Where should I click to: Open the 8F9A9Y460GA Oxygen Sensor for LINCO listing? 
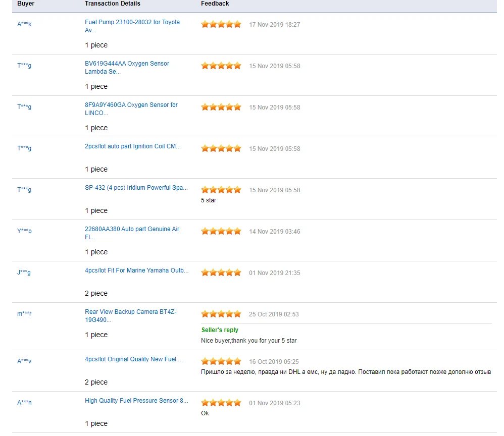point(131,109)
